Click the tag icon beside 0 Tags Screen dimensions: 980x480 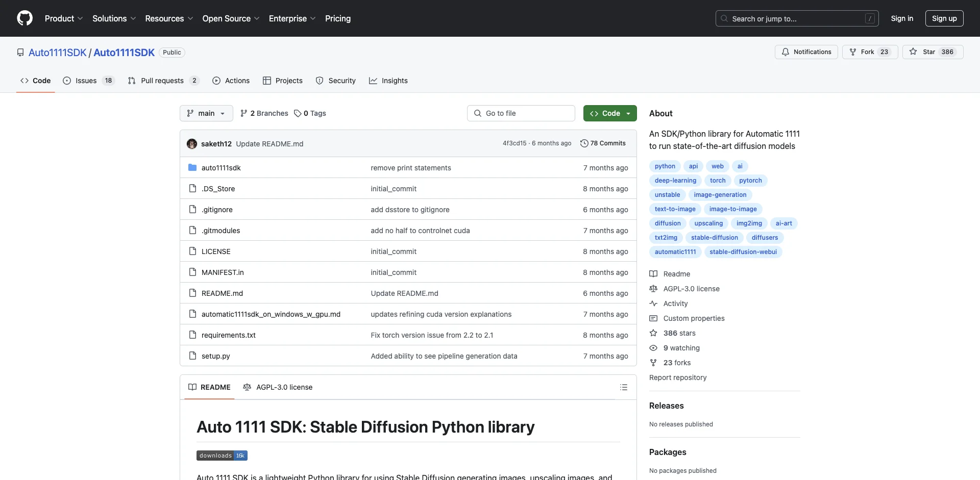tap(298, 113)
